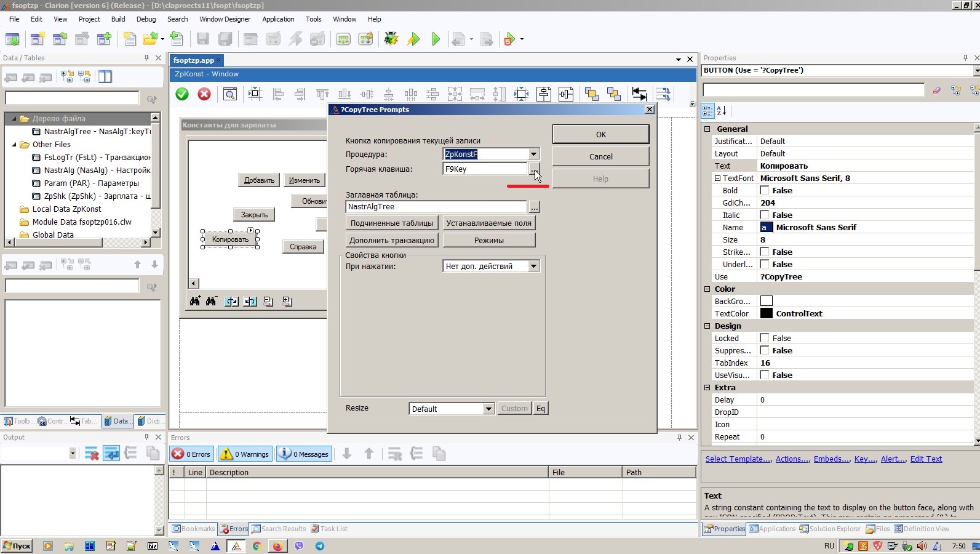The height and width of the screenshot is (554, 980).
Task: Click the green play run icon
Action: (x=436, y=39)
